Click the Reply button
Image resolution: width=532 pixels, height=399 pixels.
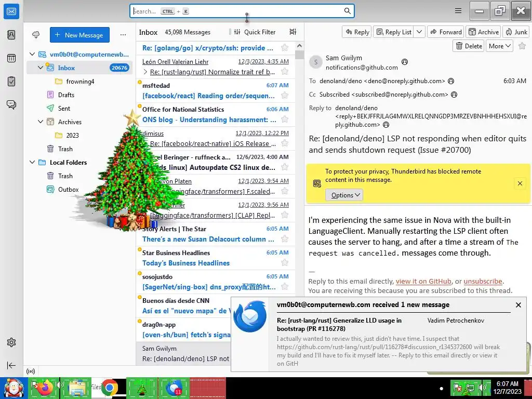357,32
